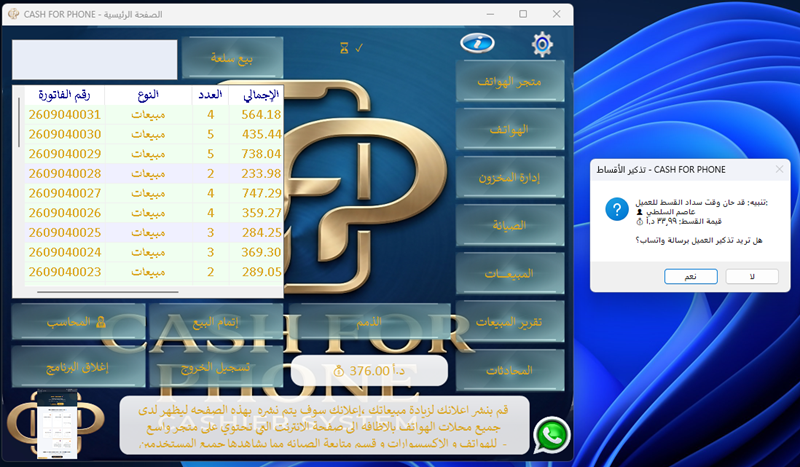This screenshot has height=467, width=800.
Task: Click the question mark icon in dialog
Action: pos(617,209)
